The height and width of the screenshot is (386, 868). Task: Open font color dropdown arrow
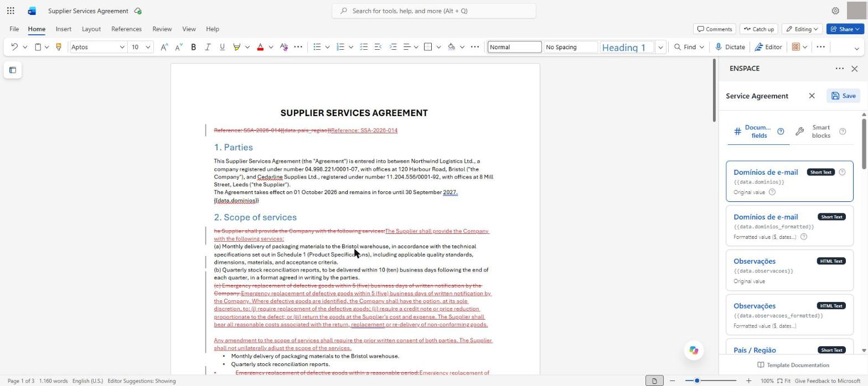pyautogui.click(x=271, y=47)
